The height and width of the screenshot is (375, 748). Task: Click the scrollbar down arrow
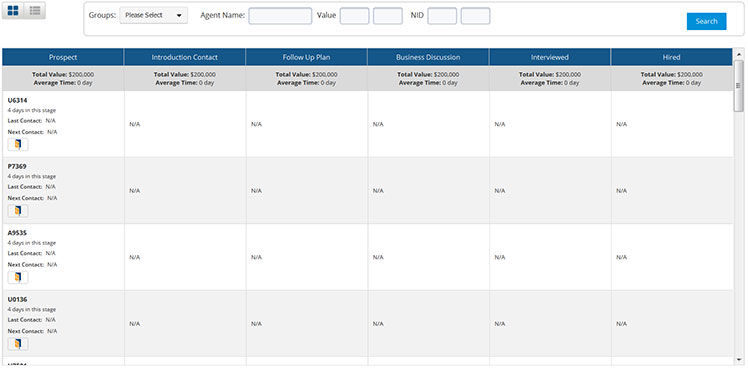tap(739, 360)
